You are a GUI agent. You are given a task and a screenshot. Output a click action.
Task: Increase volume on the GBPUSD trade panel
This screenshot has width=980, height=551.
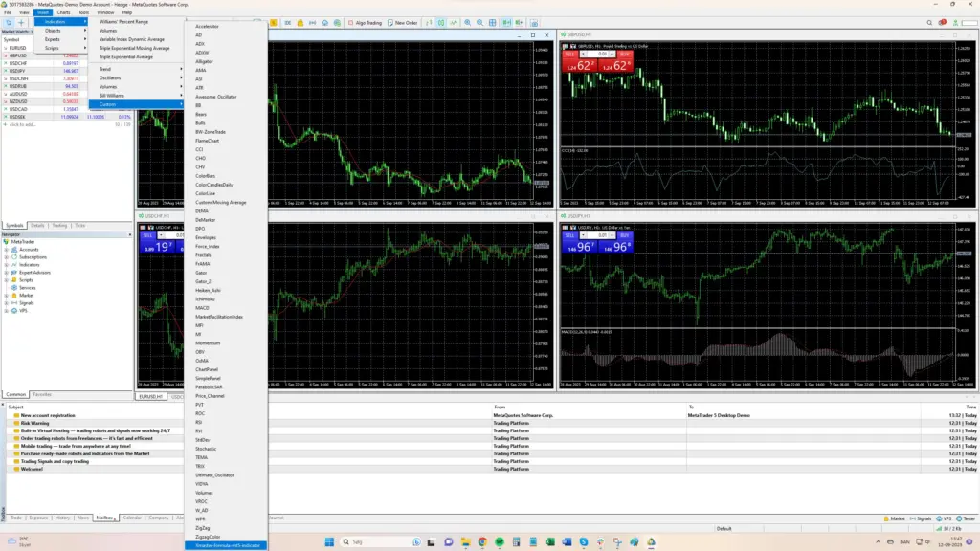point(612,55)
